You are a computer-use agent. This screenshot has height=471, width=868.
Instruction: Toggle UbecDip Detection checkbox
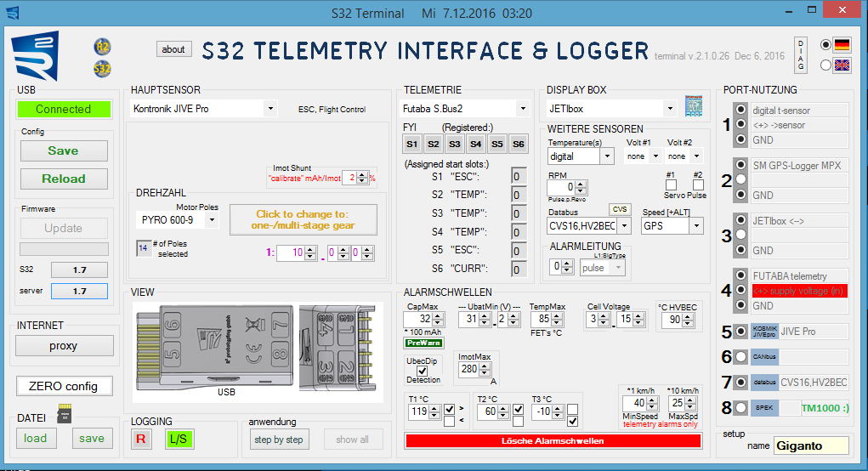[x=423, y=371]
